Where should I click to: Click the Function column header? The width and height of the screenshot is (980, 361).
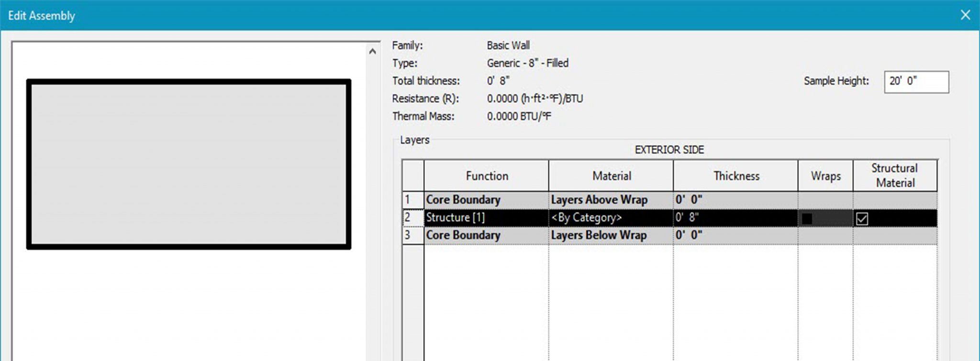pos(486,175)
